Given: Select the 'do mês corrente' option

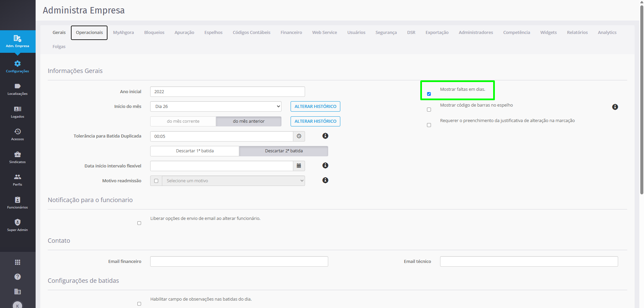Looking at the screenshot, I should (x=183, y=121).
